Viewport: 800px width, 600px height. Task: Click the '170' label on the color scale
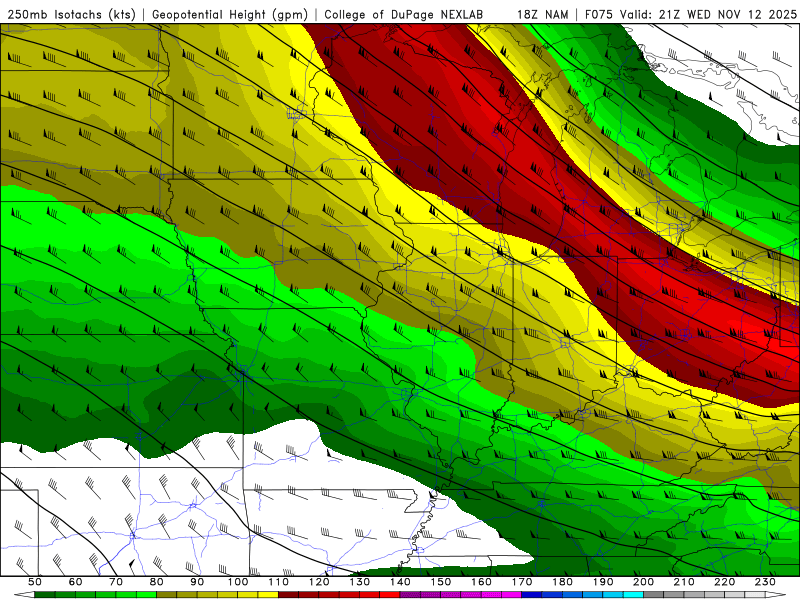(522, 582)
